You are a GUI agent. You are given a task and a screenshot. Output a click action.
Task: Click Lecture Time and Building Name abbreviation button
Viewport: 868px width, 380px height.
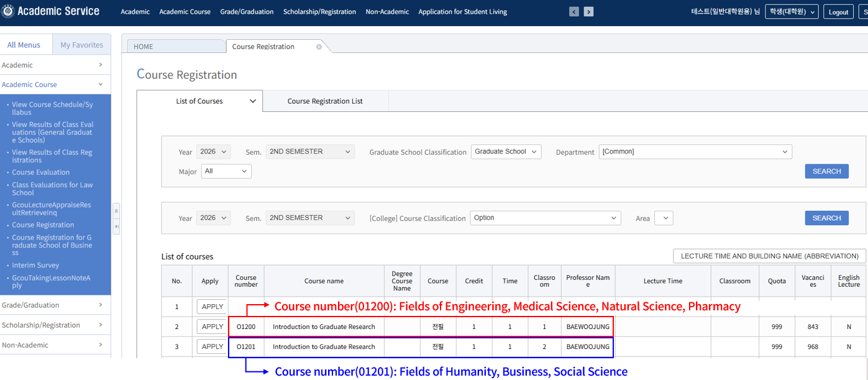(769, 256)
